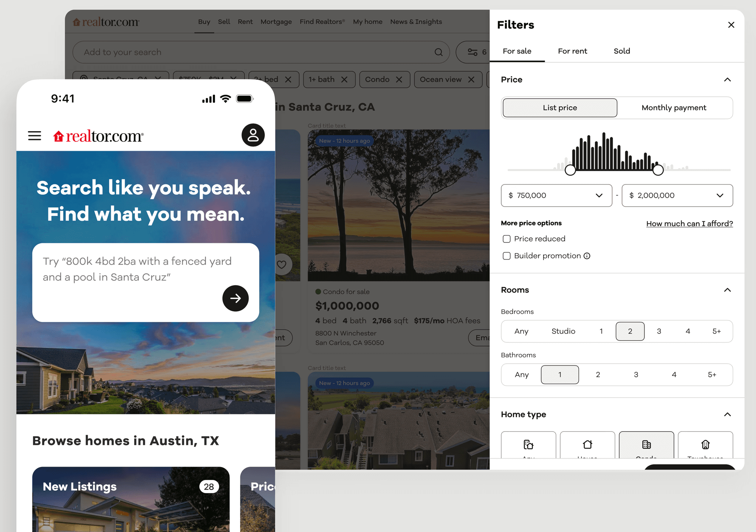Collapse the Rooms section

727,290
